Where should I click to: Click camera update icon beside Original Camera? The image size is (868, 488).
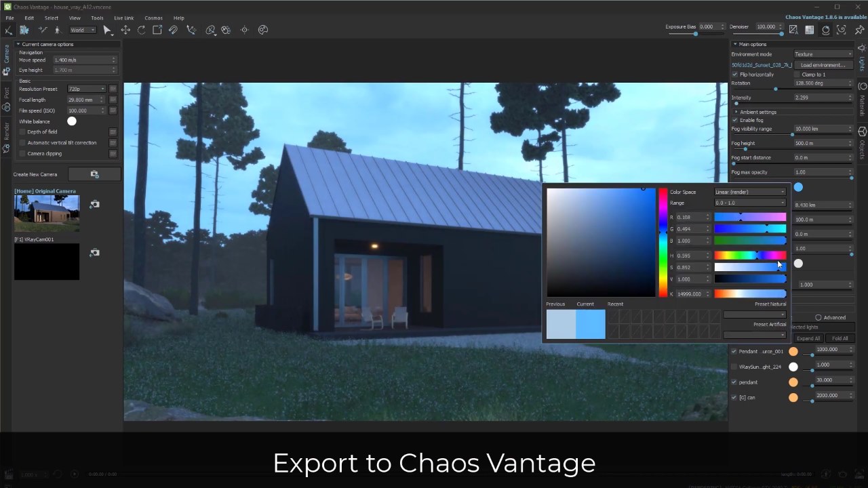95,204
